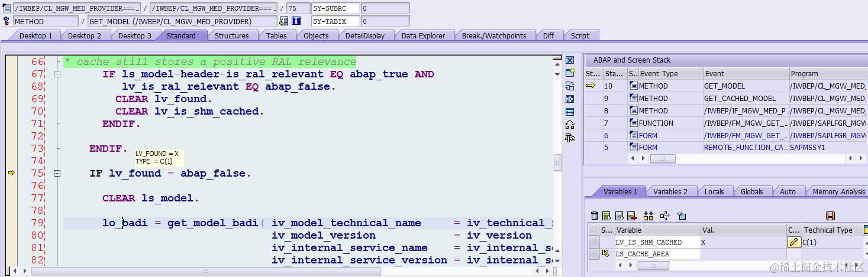The height and width of the screenshot is (277, 868).
Task: Maximize the tool using the full-screen icon
Action: 570,99
